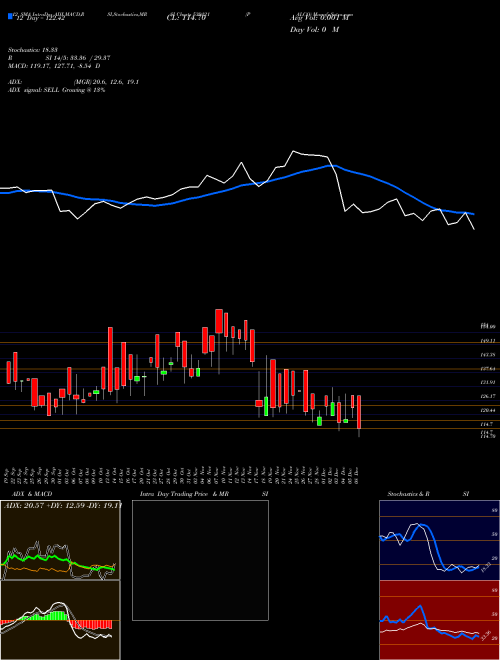Click the blue 12 Day SMA legend square

[x=10, y=16]
